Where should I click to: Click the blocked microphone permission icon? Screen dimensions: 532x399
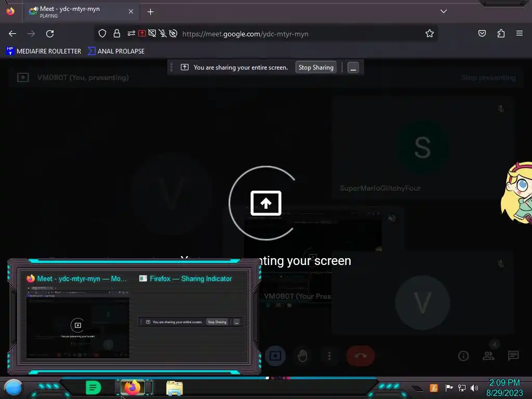click(163, 33)
